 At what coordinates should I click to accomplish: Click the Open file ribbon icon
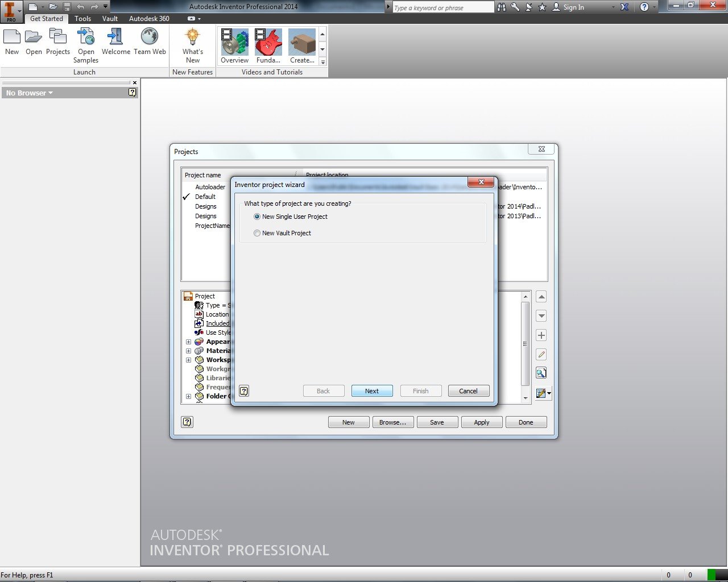[x=34, y=42]
